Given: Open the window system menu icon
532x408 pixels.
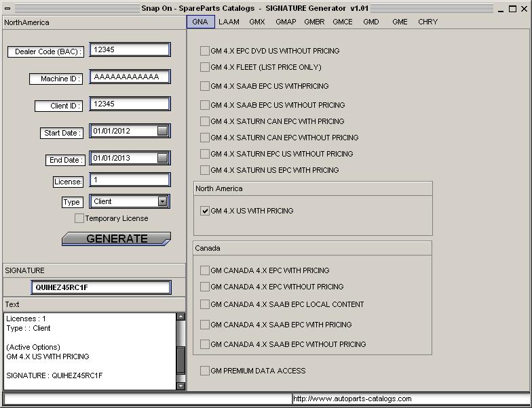Looking at the screenshot, I should click(7, 8).
